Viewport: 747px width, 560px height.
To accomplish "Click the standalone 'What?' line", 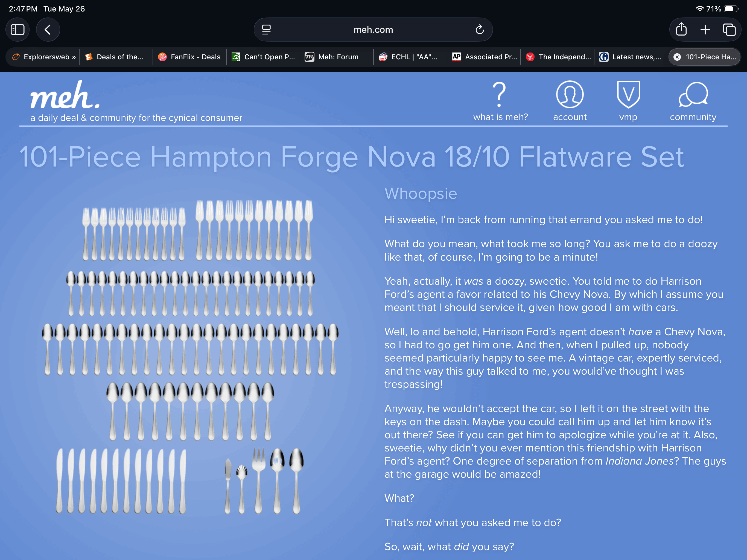I will pyautogui.click(x=399, y=498).
